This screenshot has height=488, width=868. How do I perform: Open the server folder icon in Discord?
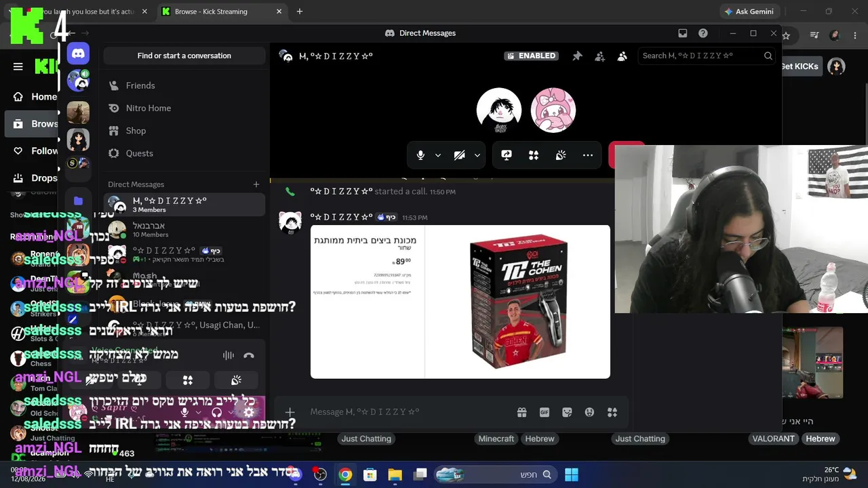[78, 201]
